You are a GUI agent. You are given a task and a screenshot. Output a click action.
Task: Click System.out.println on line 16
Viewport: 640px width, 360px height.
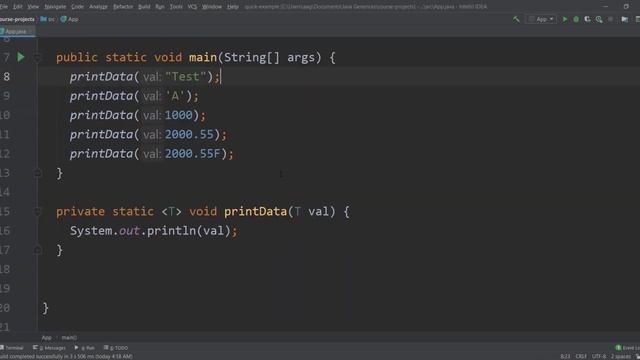(x=133, y=231)
